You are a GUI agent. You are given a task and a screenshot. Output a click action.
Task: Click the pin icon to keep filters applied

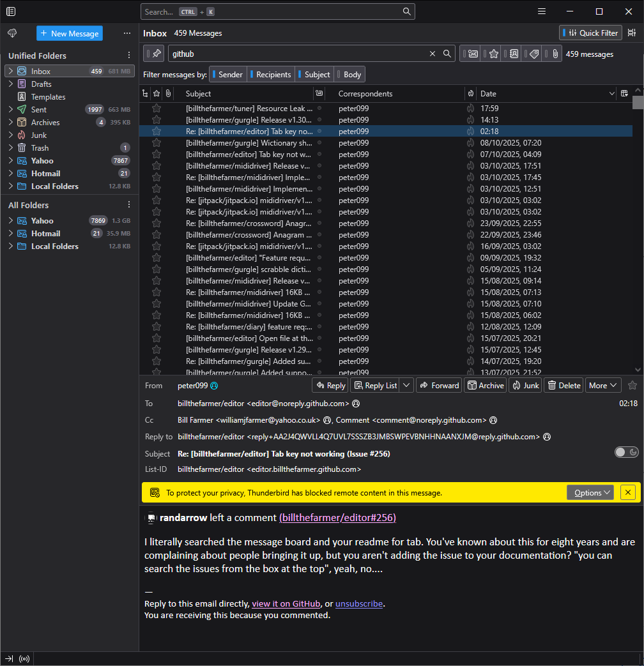click(x=157, y=54)
